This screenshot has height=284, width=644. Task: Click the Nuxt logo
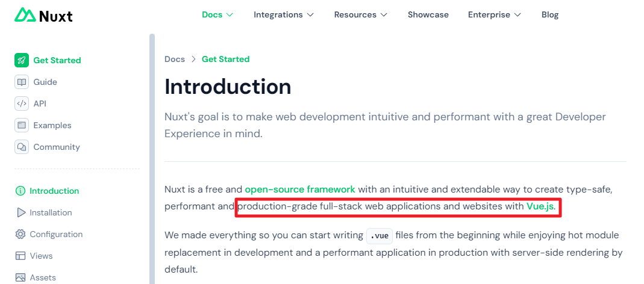pos(43,15)
